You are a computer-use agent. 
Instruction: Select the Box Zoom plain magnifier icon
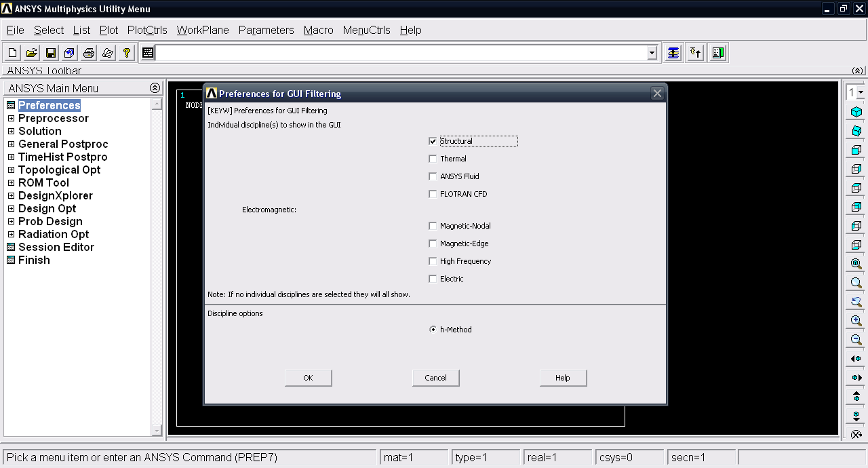pyautogui.click(x=856, y=283)
